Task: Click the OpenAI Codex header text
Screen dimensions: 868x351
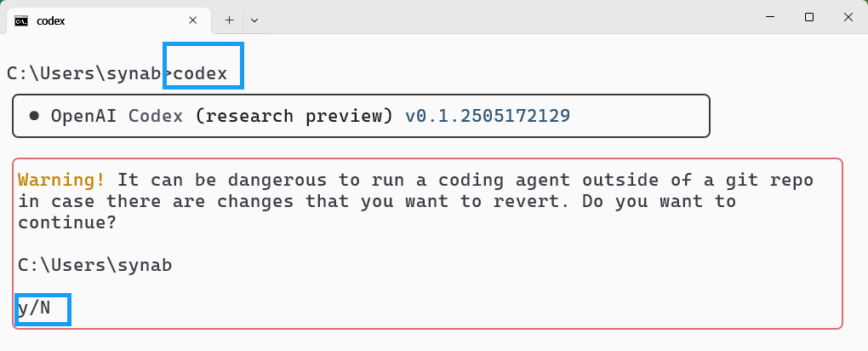Action: (x=117, y=116)
